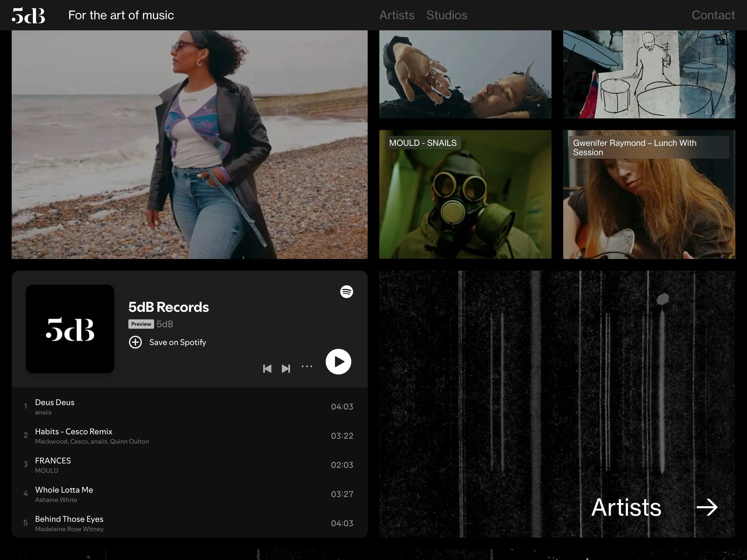
Task: Play the track Deus Deus
Action: coord(55,402)
